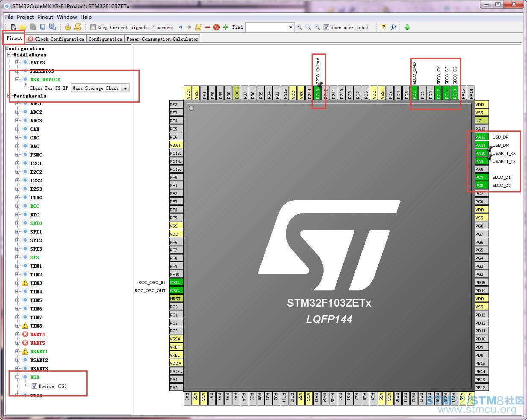Image resolution: width=527 pixels, height=420 pixels.
Task: Expand the SYS peripheral node
Action: [x=18, y=257]
